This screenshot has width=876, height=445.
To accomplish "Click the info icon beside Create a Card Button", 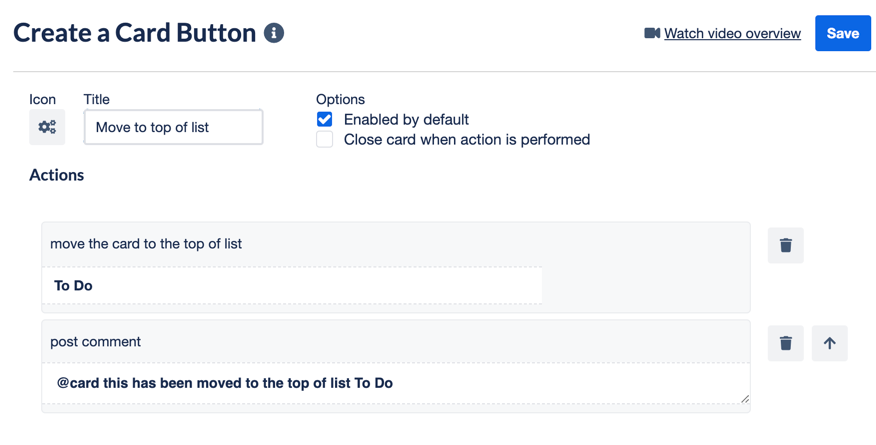I will coord(274,33).
